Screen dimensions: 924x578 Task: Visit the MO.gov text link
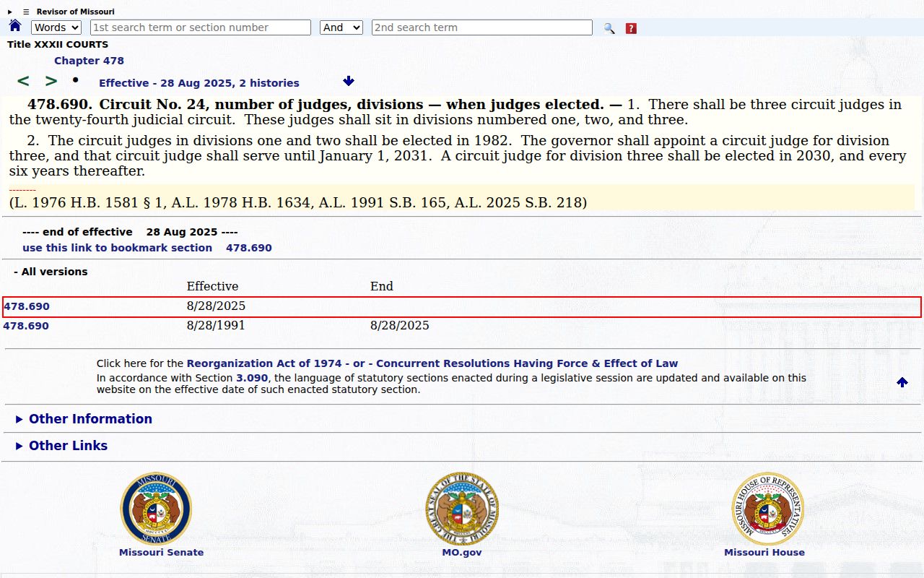(462, 553)
